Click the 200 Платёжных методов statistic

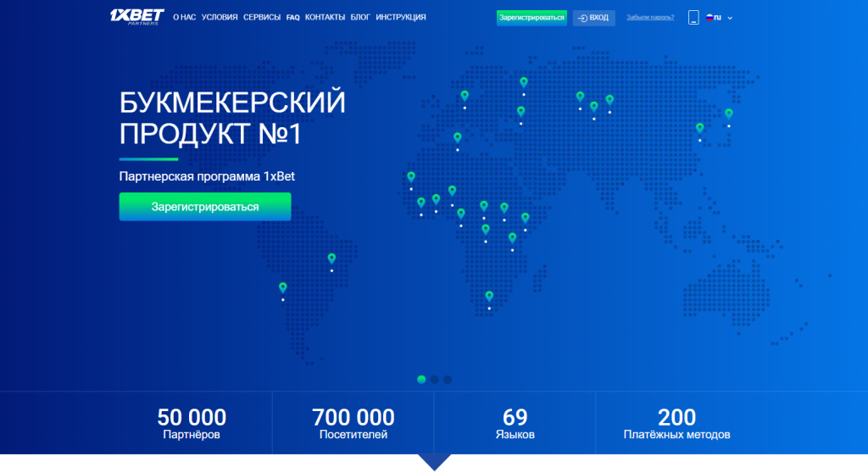[676, 423]
